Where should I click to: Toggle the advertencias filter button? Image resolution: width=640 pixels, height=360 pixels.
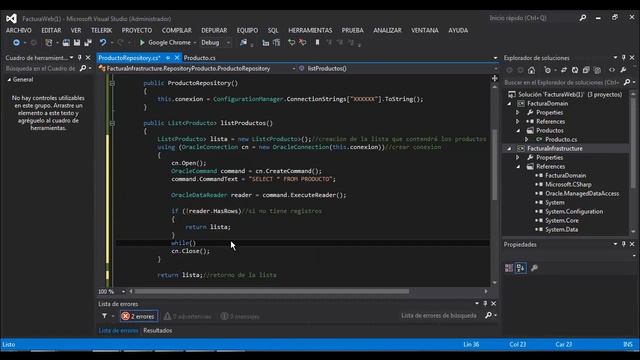tap(188, 316)
